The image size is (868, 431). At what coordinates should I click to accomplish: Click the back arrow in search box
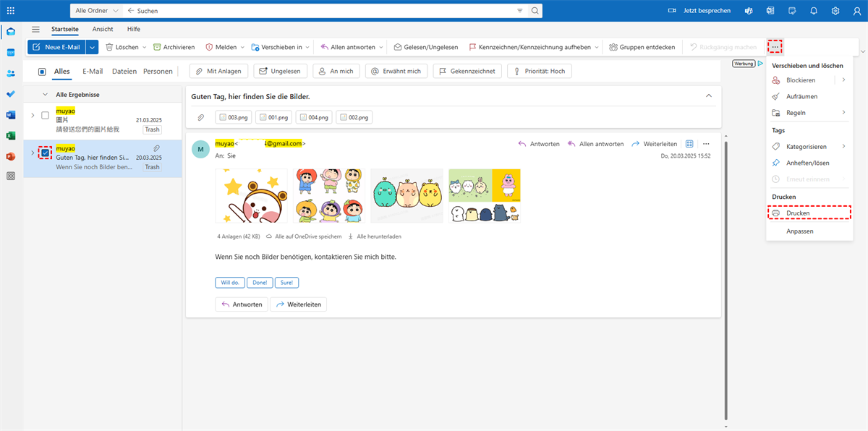pyautogui.click(x=131, y=11)
